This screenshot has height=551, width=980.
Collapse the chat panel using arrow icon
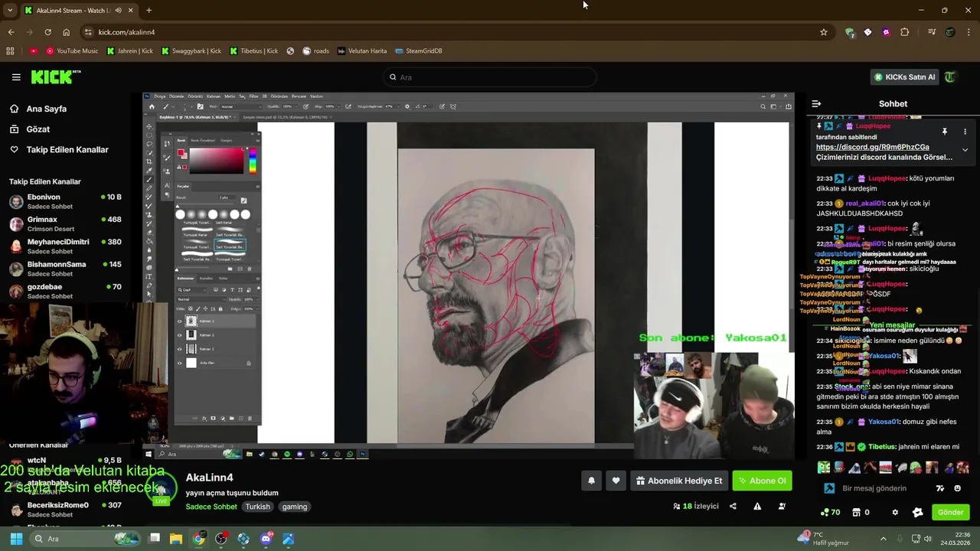(816, 103)
